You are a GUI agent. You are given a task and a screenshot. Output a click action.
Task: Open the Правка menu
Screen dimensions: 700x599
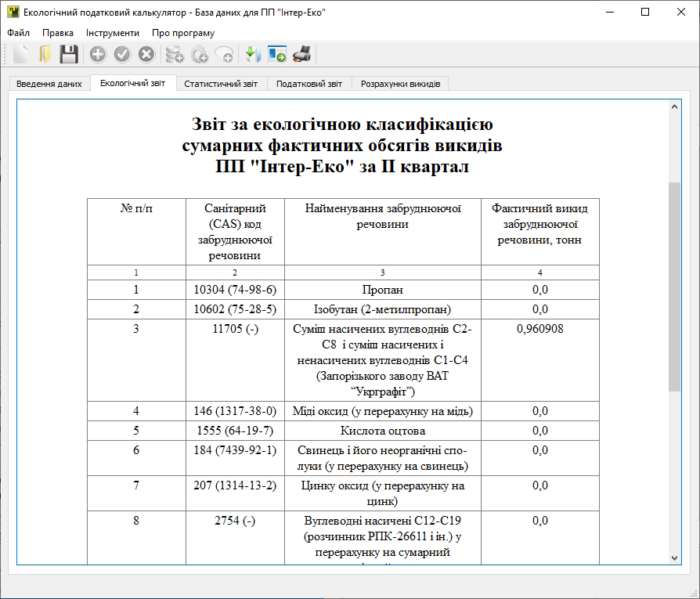tap(58, 33)
